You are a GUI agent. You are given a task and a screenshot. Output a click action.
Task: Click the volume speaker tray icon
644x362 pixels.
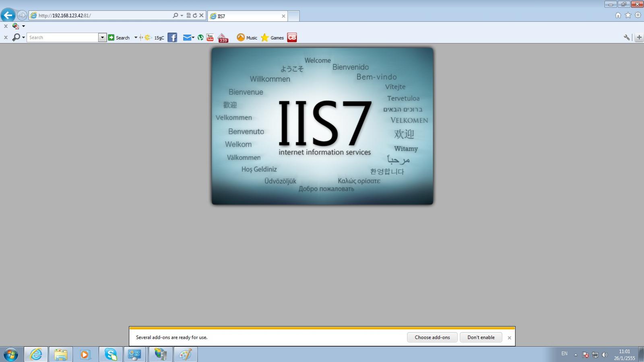[604, 355]
